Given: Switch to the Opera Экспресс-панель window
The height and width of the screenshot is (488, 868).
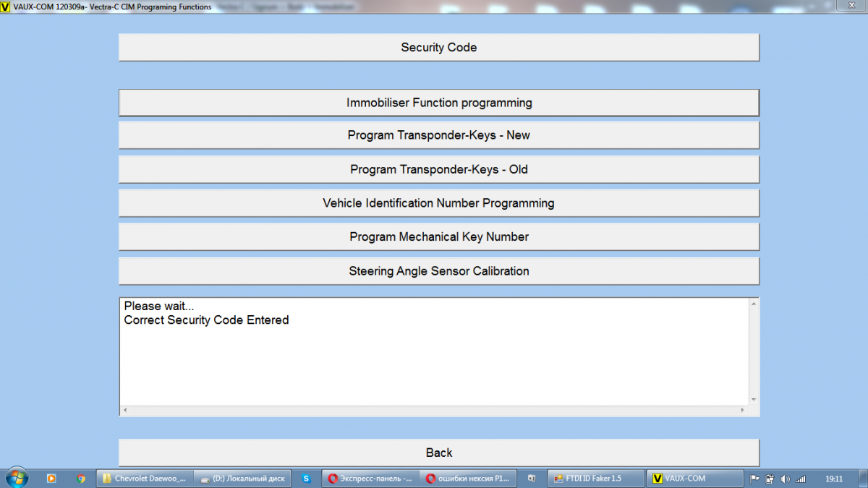Looking at the screenshot, I should 370,479.
